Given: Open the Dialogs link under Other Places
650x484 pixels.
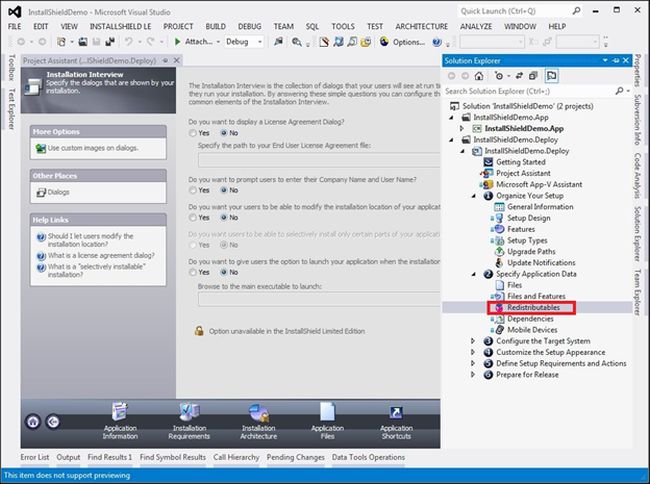Looking at the screenshot, I should click(58, 191).
